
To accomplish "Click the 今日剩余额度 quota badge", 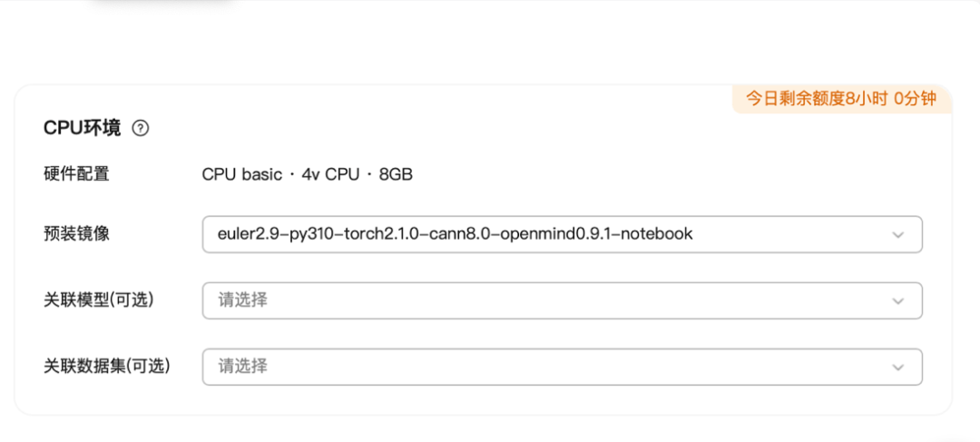I will pyautogui.click(x=841, y=99).
